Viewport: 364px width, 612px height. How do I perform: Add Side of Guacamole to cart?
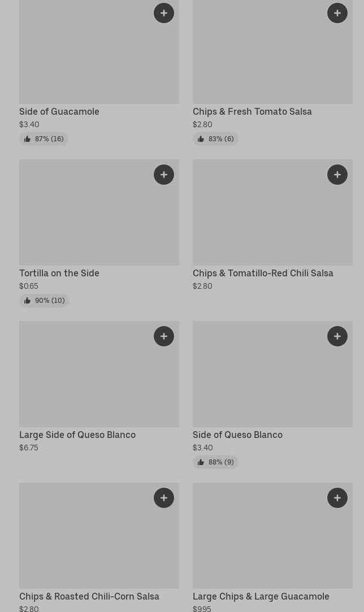[164, 13]
